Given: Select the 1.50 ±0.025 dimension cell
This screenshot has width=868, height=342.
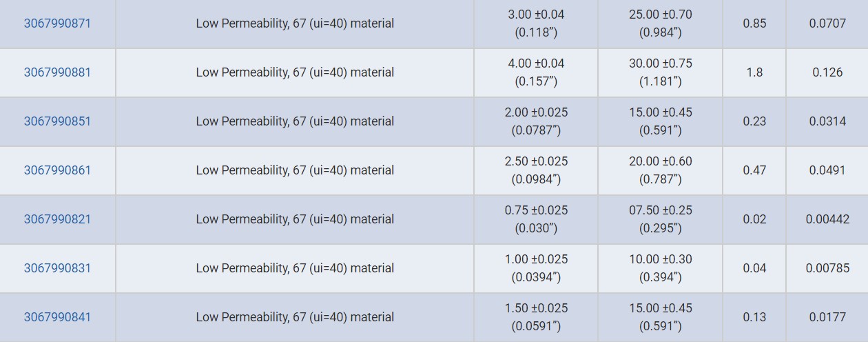Looking at the screenshot, I should click(x=536, y=317).
